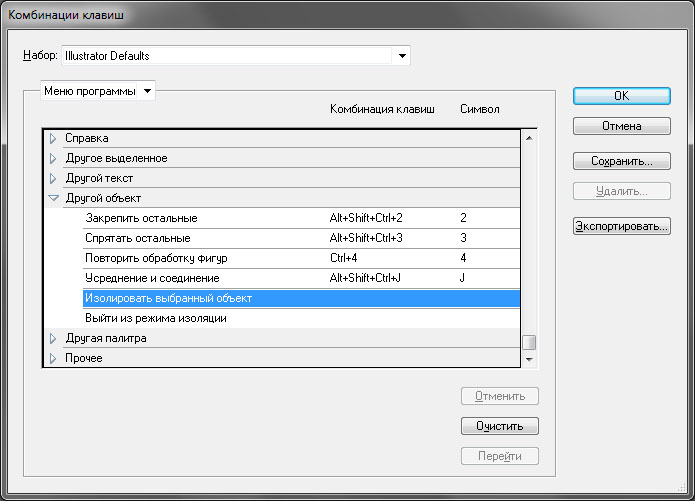Click the Alt+Shift+Ctrl+2 shortcut cell
Screen dimensions: 695x501
pyautogui.click(x=366, y=218)
